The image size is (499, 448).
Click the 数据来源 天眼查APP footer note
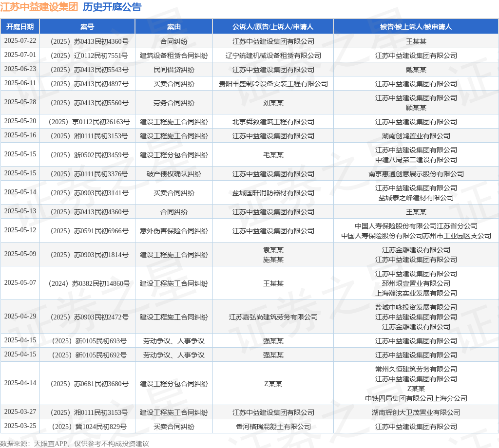tap(75, 444)
